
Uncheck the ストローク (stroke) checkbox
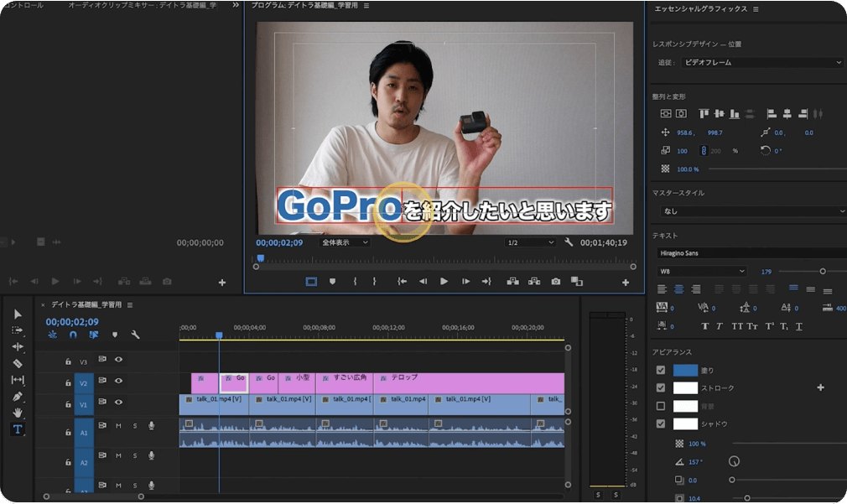661,387
